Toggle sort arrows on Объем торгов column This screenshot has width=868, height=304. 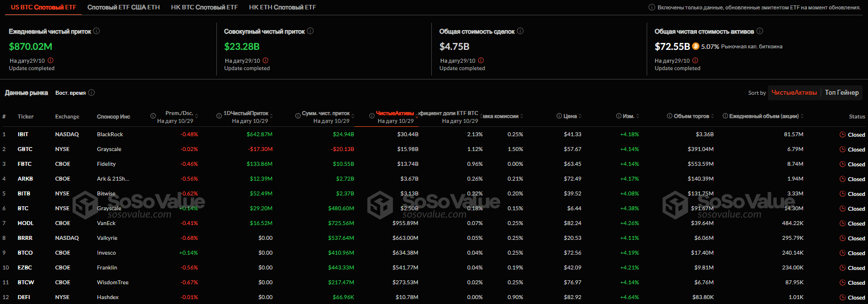click(713, 116)
